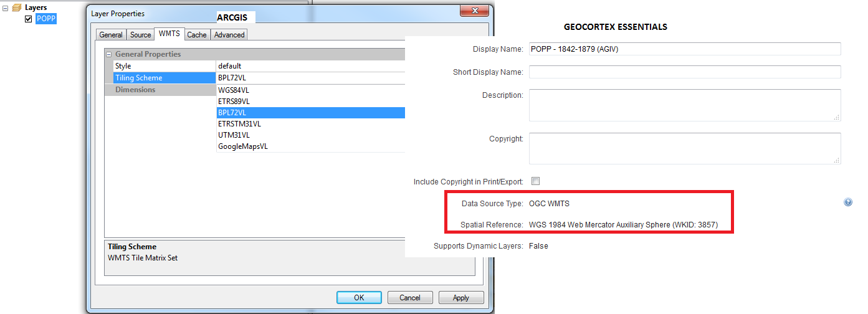Open the Advanced tab
The height and width of the screenshot is (314, 868).
(229, 34)
